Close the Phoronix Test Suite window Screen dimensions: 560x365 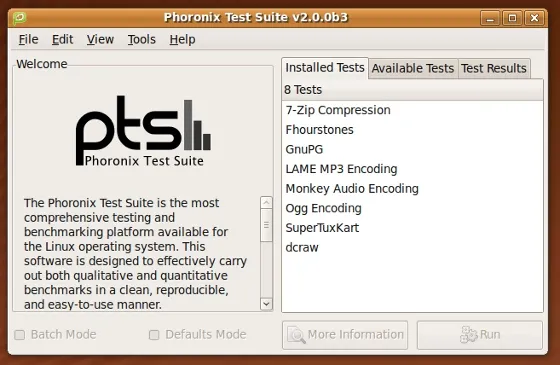pos(534,18)
